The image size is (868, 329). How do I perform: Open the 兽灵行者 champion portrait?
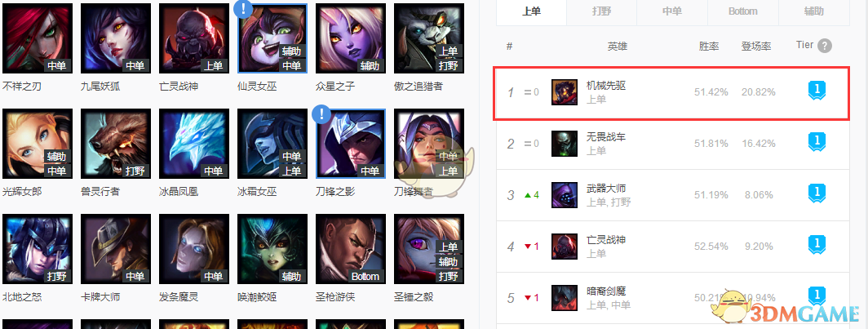click(x=116, y=144)
